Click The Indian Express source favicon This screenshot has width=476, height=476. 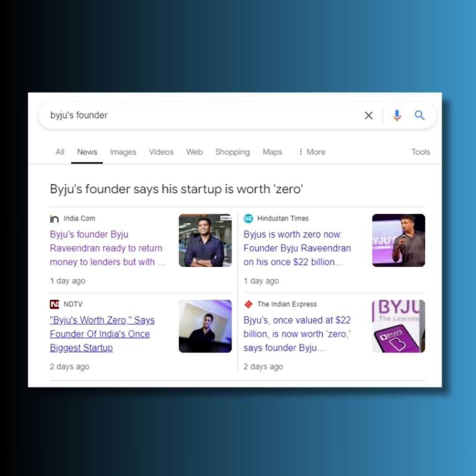[249, 304]
